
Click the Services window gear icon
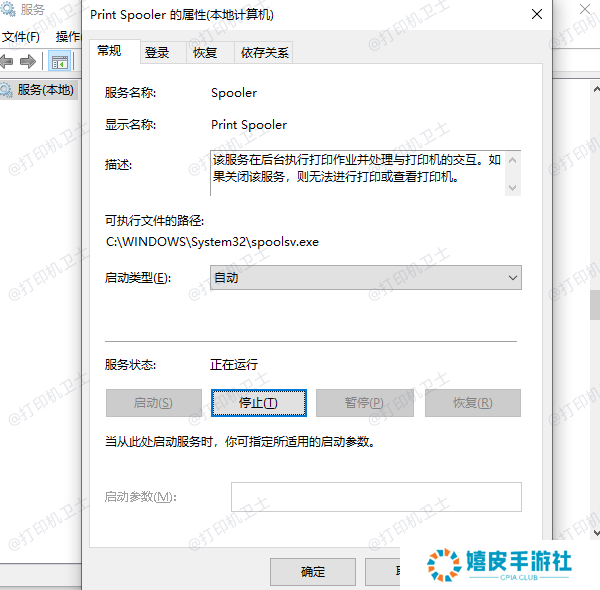click(9, 10)
